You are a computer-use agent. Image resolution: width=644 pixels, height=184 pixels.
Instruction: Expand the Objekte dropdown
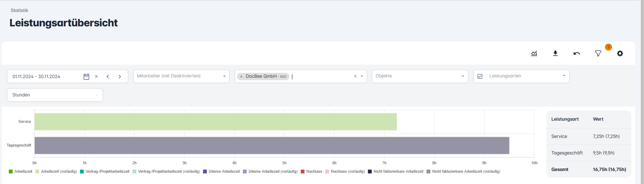[x=463, y=76]
